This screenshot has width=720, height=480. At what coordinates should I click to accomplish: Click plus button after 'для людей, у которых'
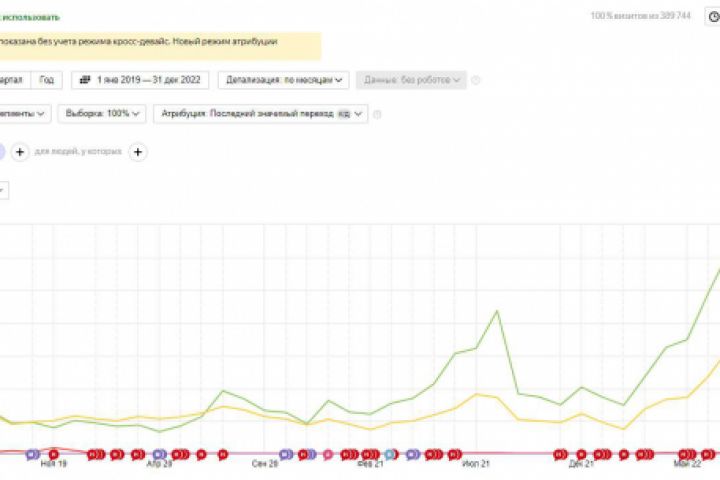point(138,152)
